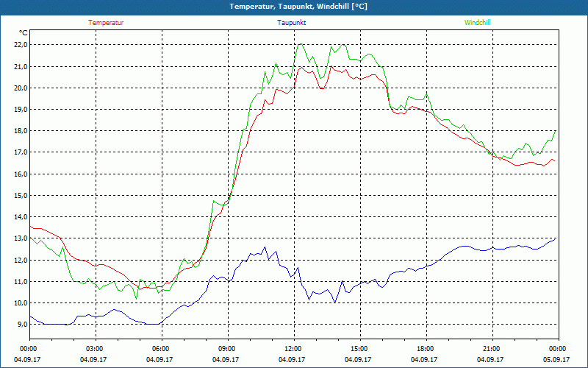Image resolution: width=588 pixels, height=368 pixels.
Task: Click the 10,0 value on the y-axis
Action: (x=19, y=303)
